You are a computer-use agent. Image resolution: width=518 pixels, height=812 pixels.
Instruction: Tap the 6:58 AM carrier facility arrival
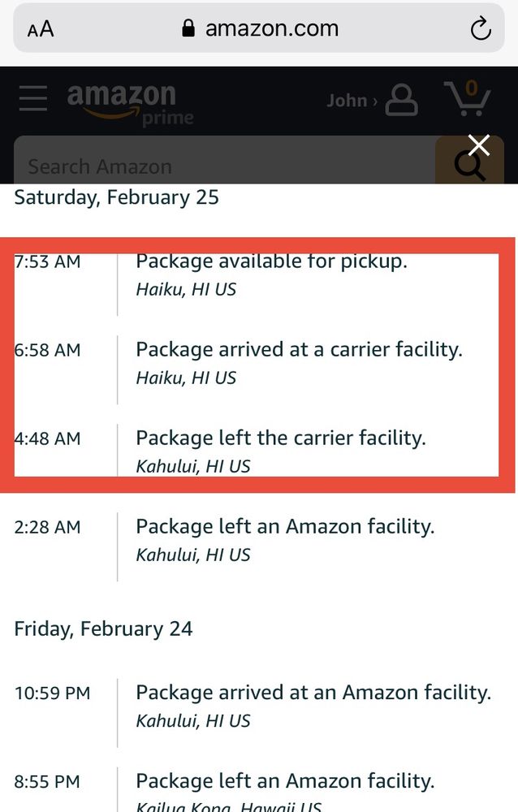[298, 350]
